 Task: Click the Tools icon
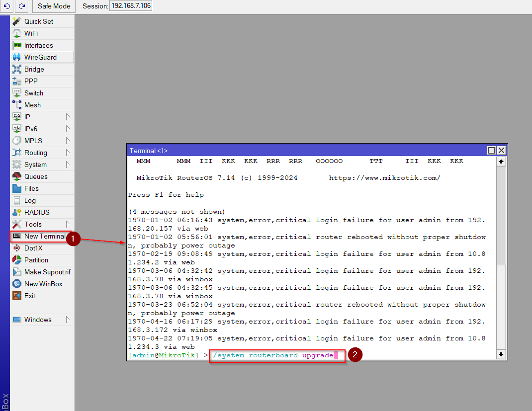pyautogui.click(x=16, y=225)
